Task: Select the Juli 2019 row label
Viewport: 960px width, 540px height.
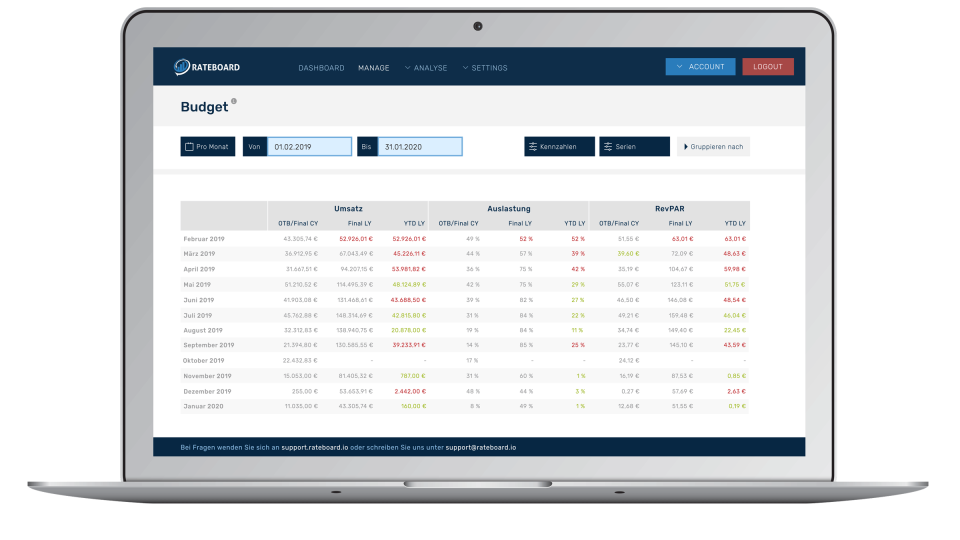Action: (x=198, y=315)
